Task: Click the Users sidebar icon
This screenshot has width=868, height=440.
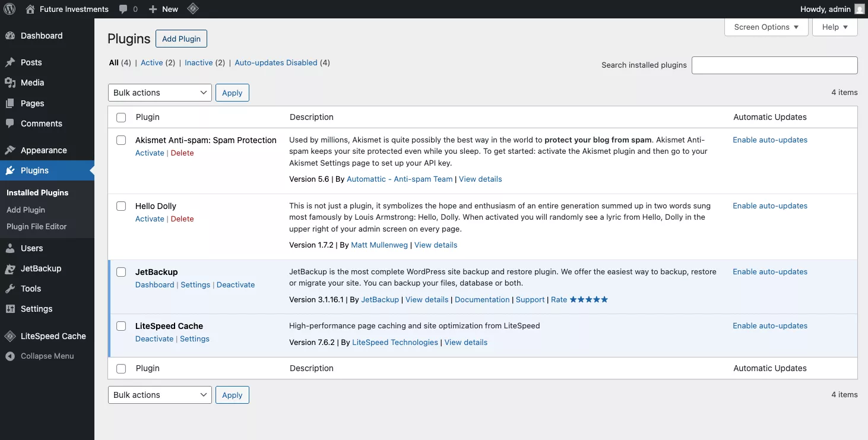Action: click(x=11, y=248)
